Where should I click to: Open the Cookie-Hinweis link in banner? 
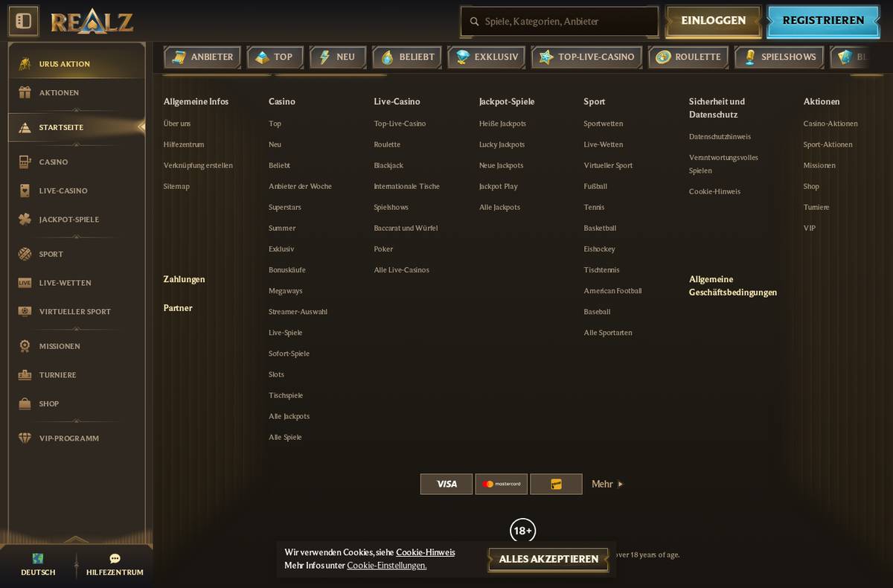point(425,552)
